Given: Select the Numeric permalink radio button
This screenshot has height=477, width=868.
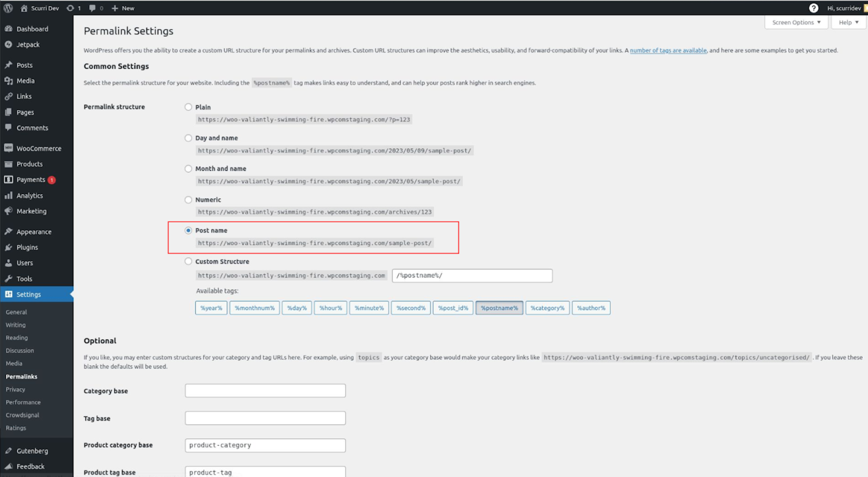Looking at the screenshot, I should click(188, 199).
